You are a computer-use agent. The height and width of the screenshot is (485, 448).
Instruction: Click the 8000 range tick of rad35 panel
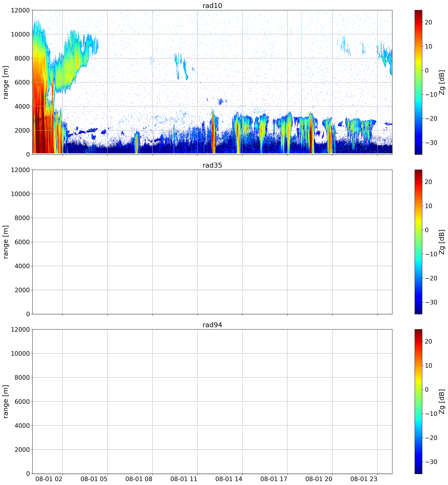(22, 218)
